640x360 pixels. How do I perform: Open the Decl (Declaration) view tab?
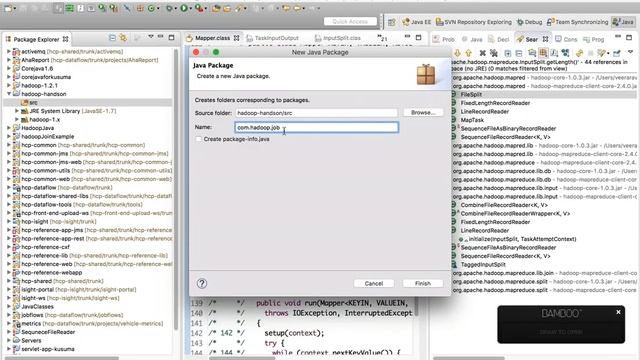click(x=499, y=39)
